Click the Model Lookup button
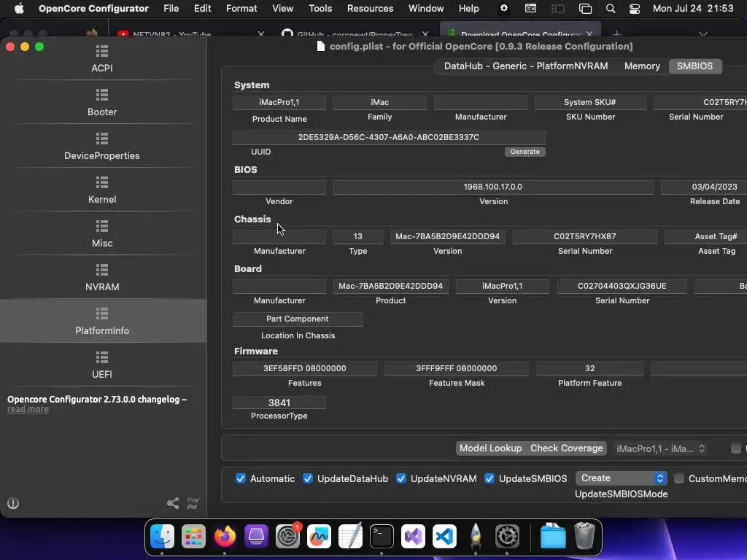Viewport: 747px width, 560px height. coord(491,448)
